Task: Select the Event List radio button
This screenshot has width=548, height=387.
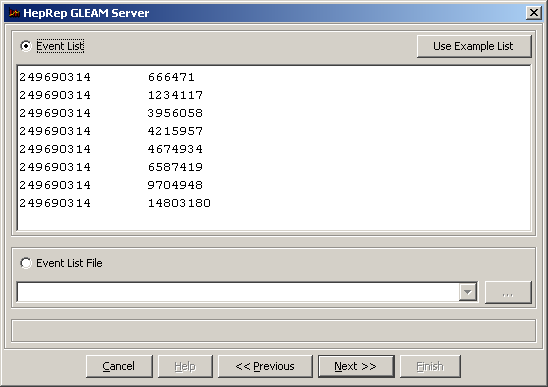Action: pyautogui.click(x=26, y=46)
